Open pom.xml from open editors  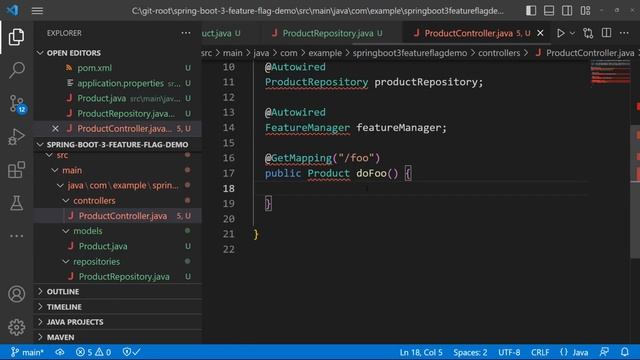(x=118, y=68)
